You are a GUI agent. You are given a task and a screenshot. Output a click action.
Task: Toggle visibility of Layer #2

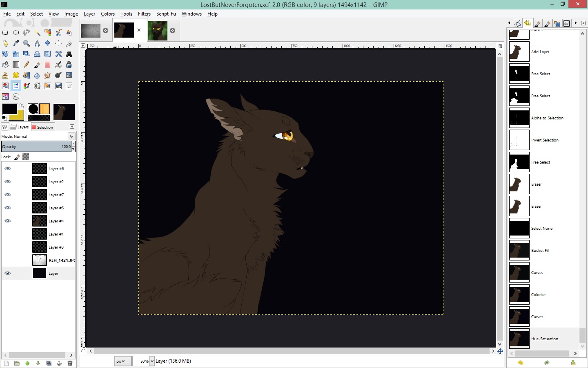7,182
